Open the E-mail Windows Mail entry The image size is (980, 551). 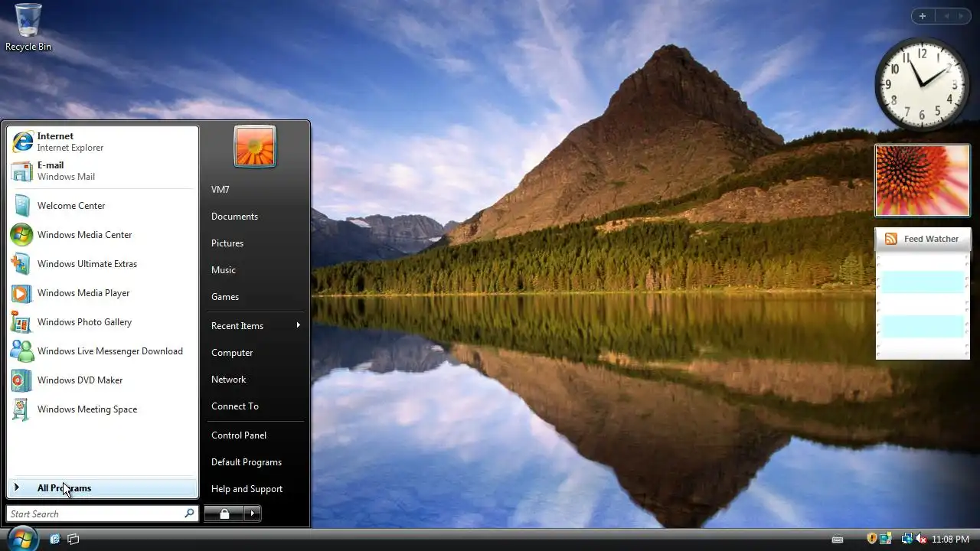pyautogui.click(x=103, y=171)
